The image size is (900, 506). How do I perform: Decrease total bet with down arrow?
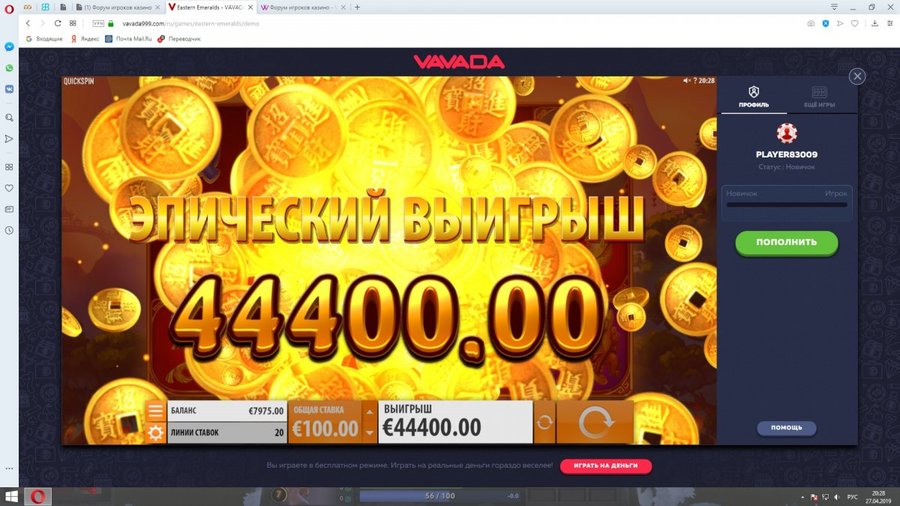(x=370, y=433)
